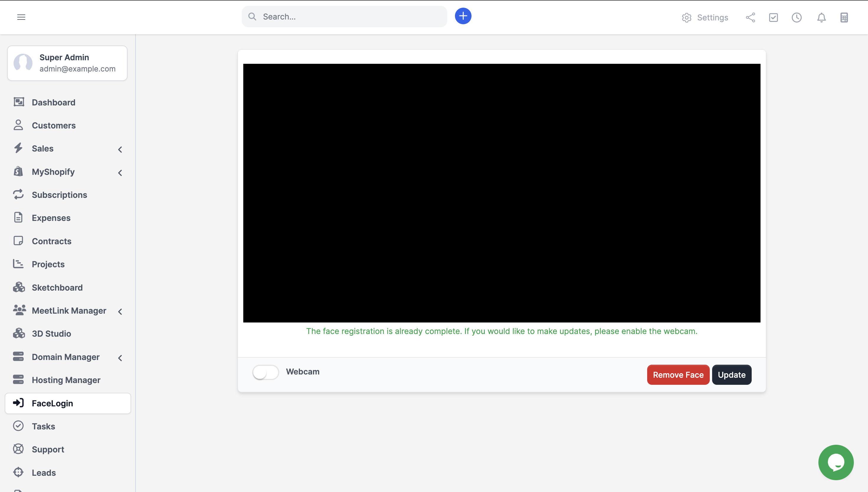Click the admin@example.com email text
This screenshot has height=492, width=868.
[x=77, y=69]
